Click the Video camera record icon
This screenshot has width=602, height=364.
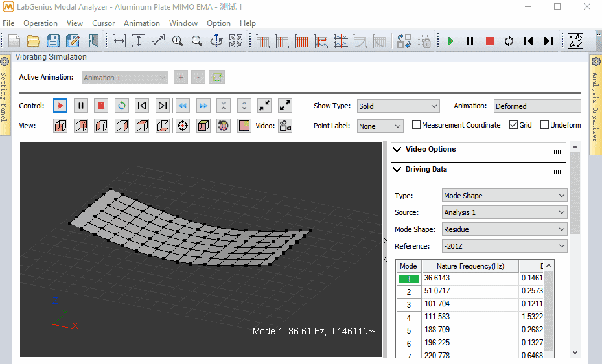(285, 126)
